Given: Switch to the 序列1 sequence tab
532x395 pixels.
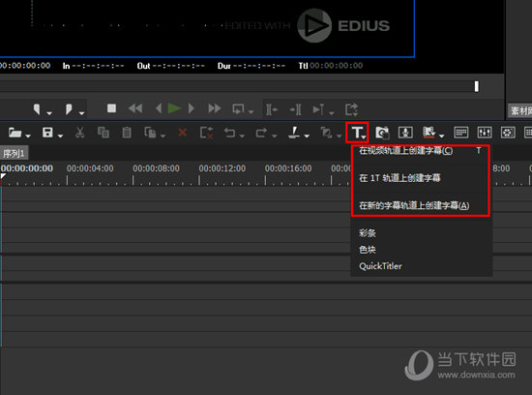Looking at the screenshot, I should coord(14,154).
